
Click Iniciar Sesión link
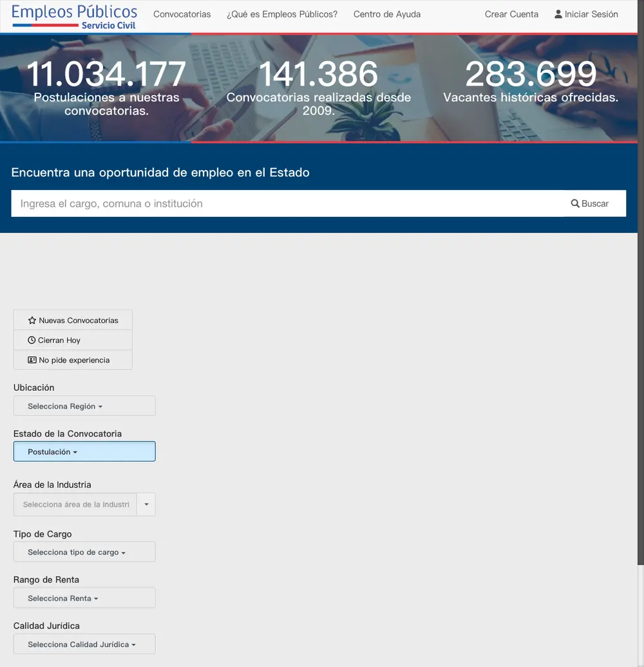pyautogui.click(x=586, y=14)
